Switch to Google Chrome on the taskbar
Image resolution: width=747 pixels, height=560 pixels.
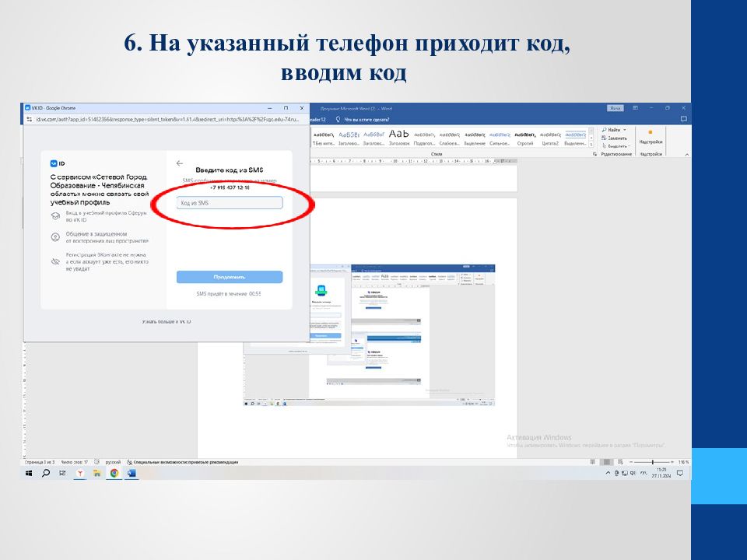(x=114, y=474)
